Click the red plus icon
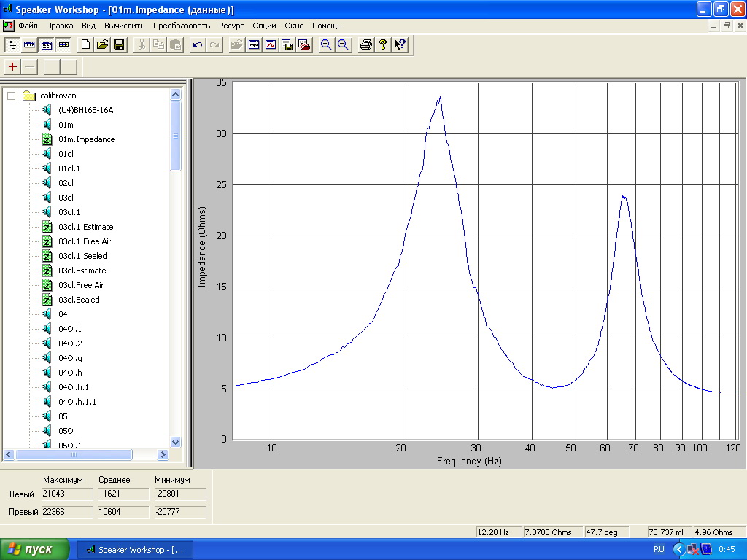This screenshot has width=747, height=560. [12, 67]
